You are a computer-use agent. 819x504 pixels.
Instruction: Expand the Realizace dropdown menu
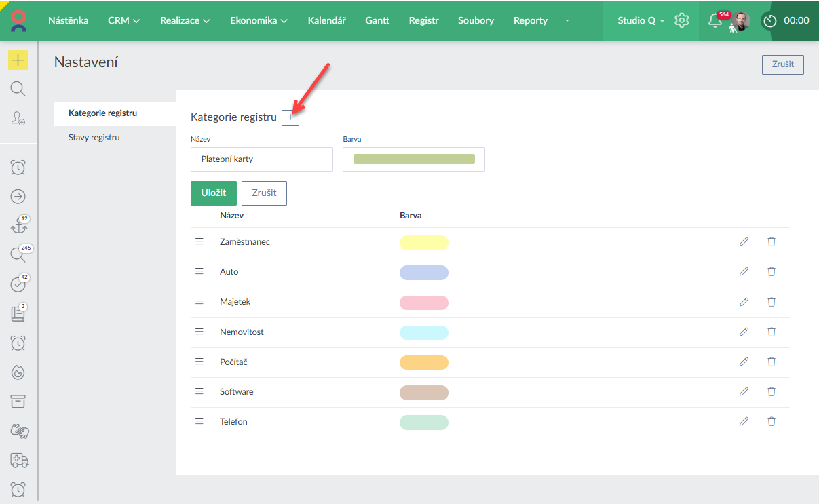185,20
